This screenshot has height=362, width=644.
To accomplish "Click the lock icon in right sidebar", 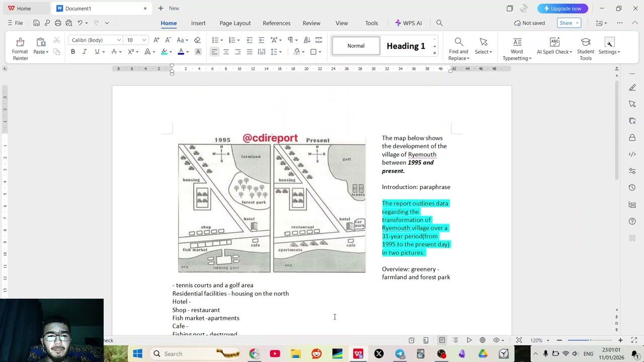I will click(632, 137).
